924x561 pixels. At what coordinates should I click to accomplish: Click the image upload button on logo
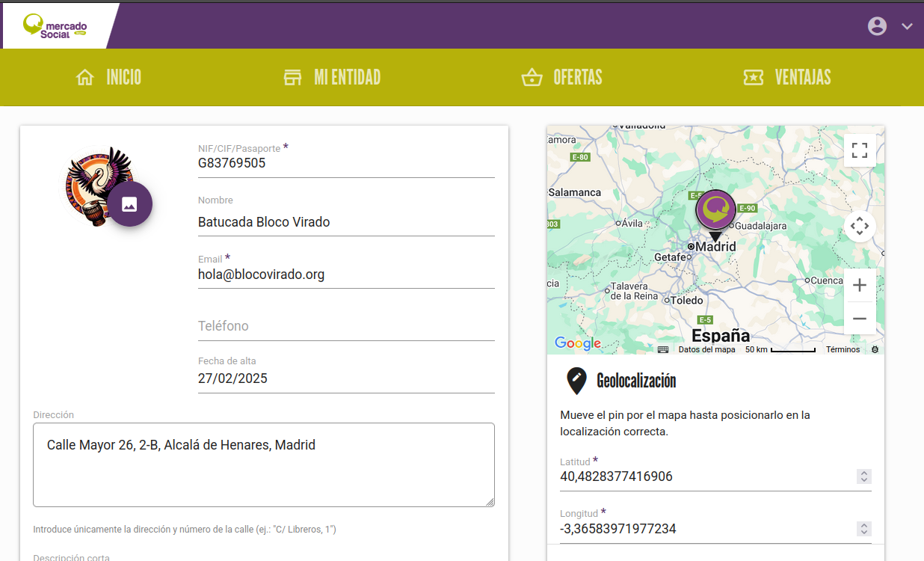[x=129, y=204]
